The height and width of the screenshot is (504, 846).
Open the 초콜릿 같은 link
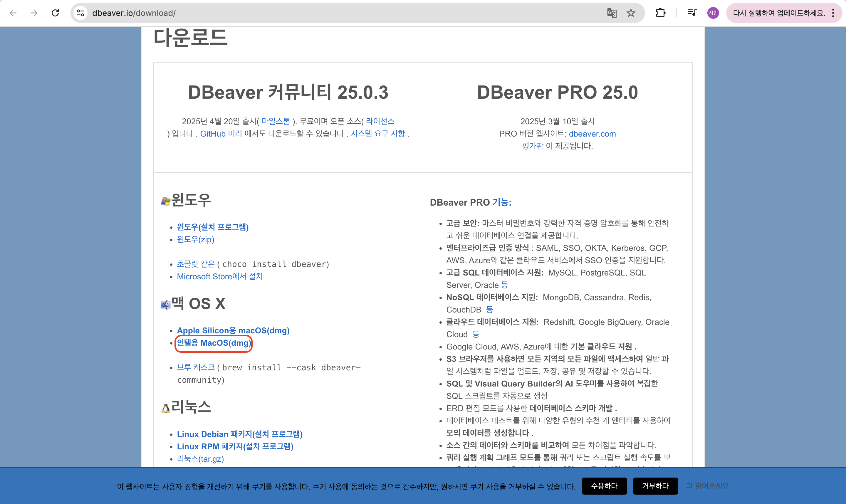pos(196,264)
